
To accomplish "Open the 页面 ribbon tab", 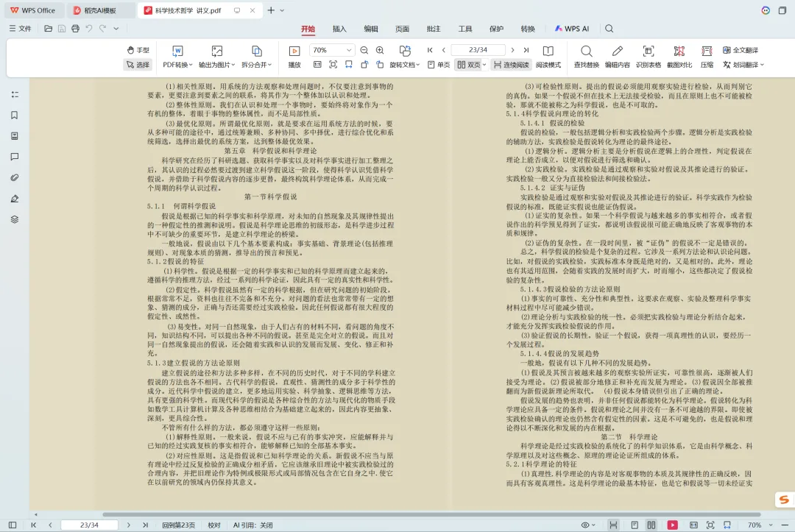I will click(402, 29).
